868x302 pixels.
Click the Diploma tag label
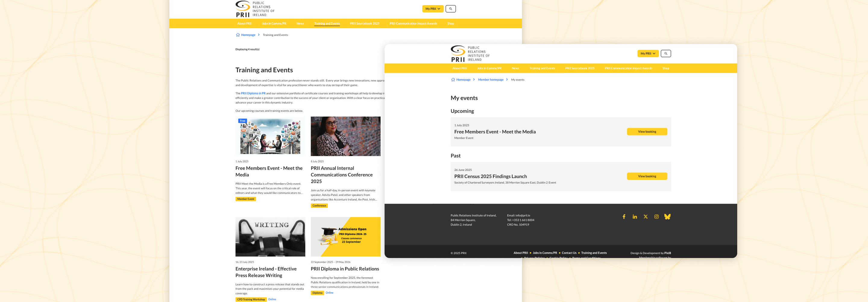[317, 293]
